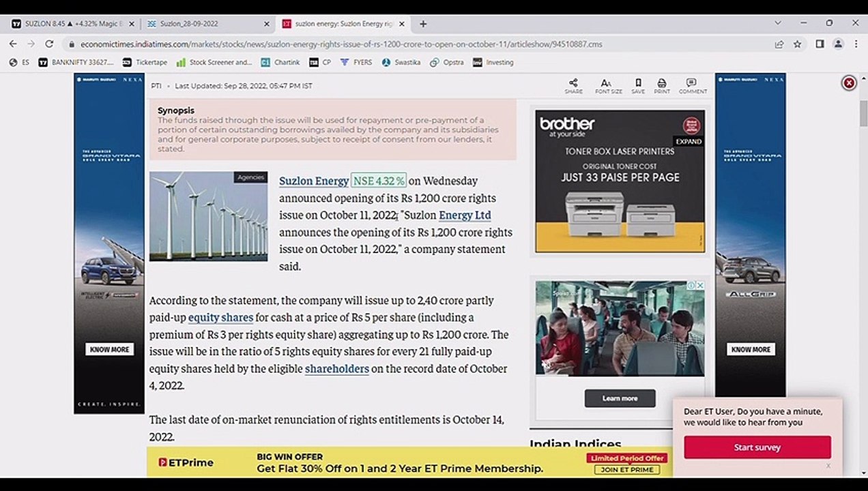Click Learn more on bus ad
Viewport: 868px width, 491px height.
(x=620, y=398)
